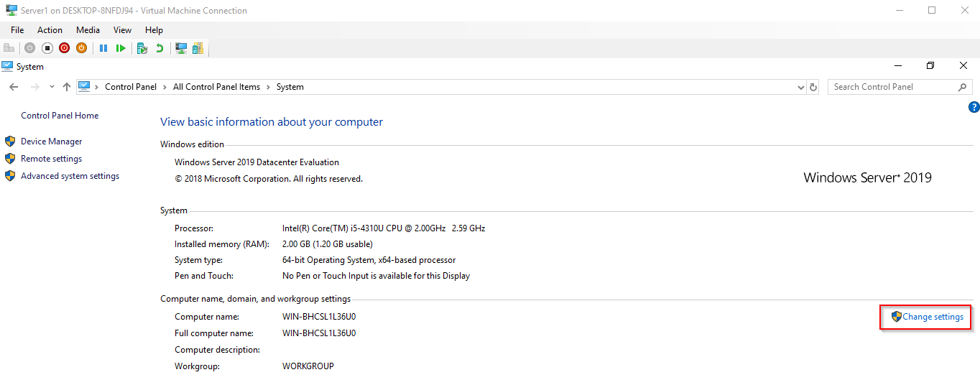Open the File menu
The height and width of the screenshot is (385, 980).
(x=17, y=30)
